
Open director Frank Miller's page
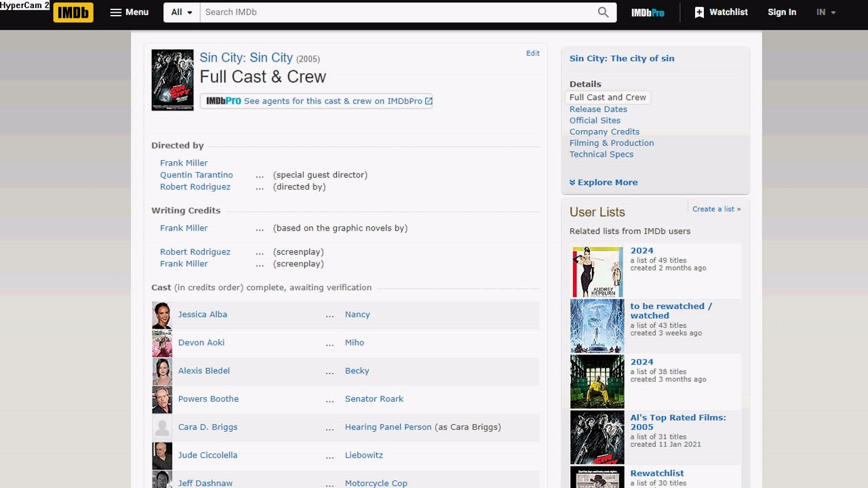coord(184,163)
